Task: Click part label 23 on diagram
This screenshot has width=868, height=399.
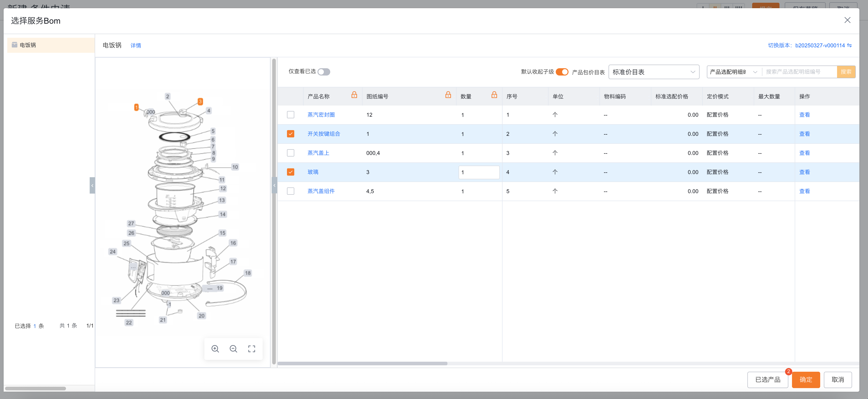Action: 116,300
